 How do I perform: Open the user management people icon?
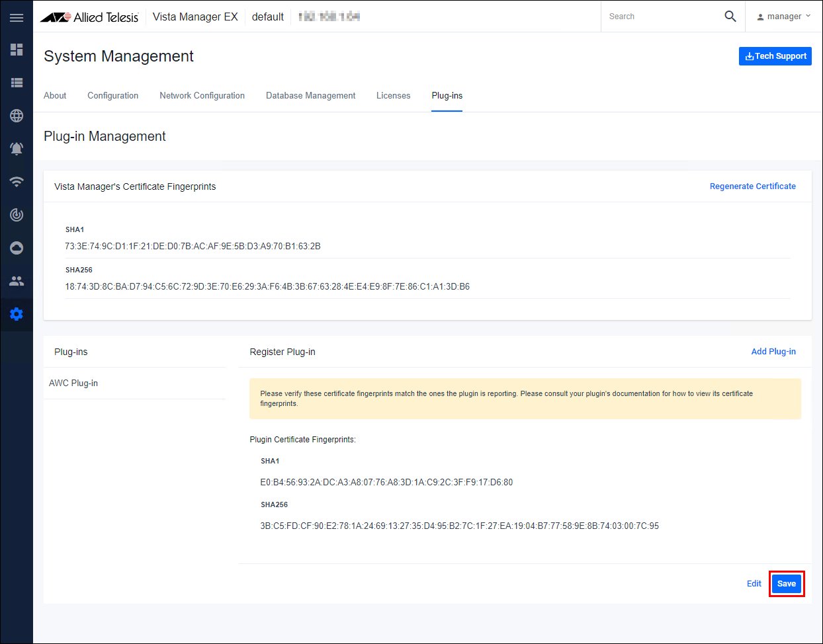pos(17,281)
